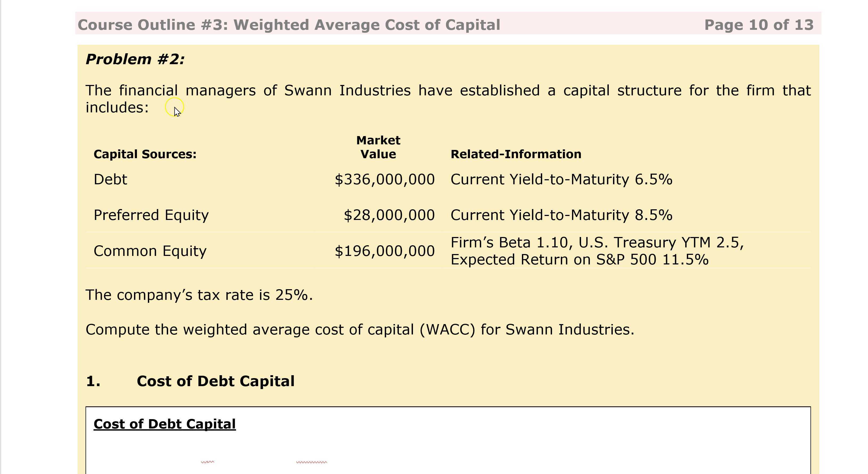Click the 'Expected Return on S&P 500' line

coord(579,260)
